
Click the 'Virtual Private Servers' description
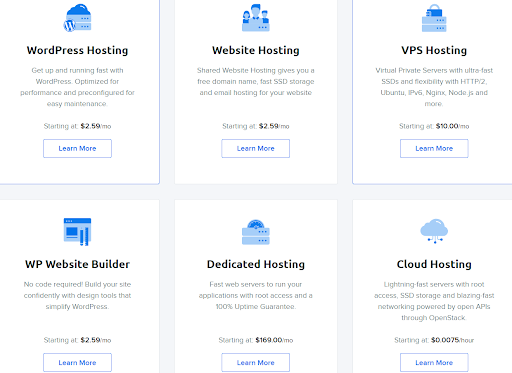[x=434, y=87]
